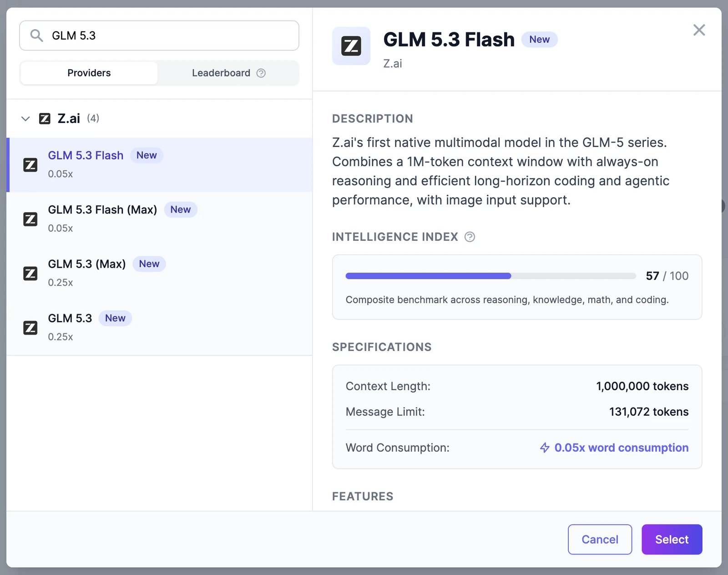Click the SPECIFICATIONS section heading

(x=382, y=347)
